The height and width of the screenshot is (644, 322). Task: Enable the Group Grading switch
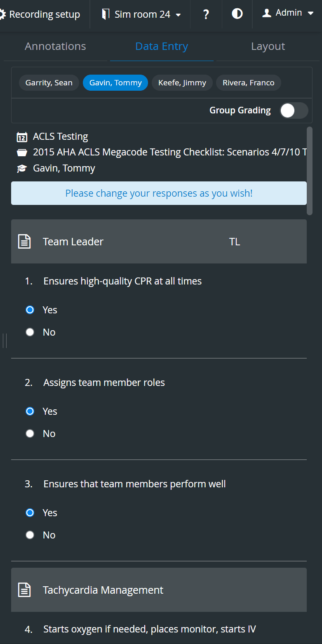[x=294, y=110]
